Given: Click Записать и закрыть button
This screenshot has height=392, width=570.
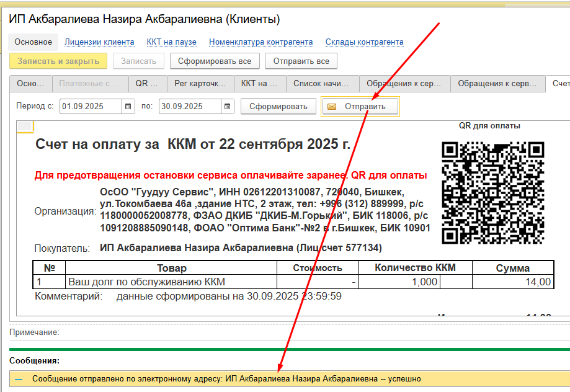Looking at the screenshot, I should tap(58, 61).
